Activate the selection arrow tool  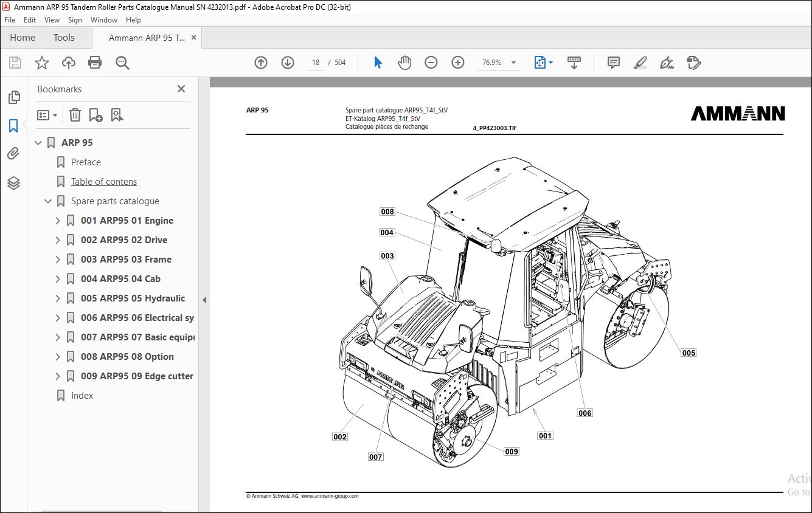(x=378, y=63)
